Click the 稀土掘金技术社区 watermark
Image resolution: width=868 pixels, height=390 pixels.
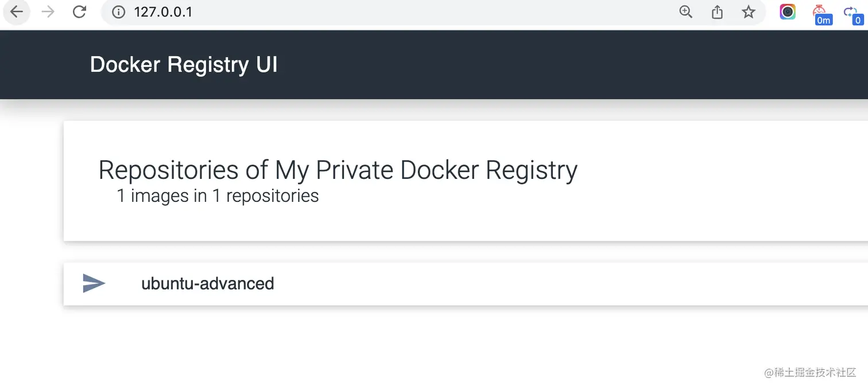[810, 373]
